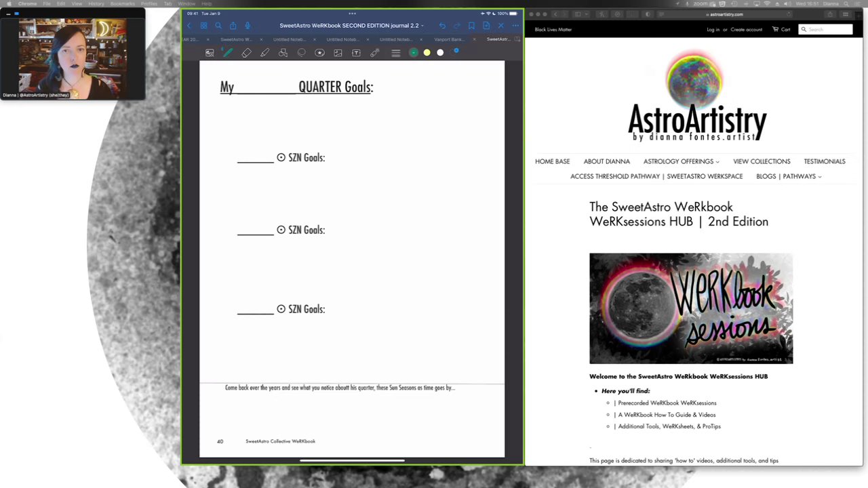Close the notebook editing toolbar with X

(501, 26)
